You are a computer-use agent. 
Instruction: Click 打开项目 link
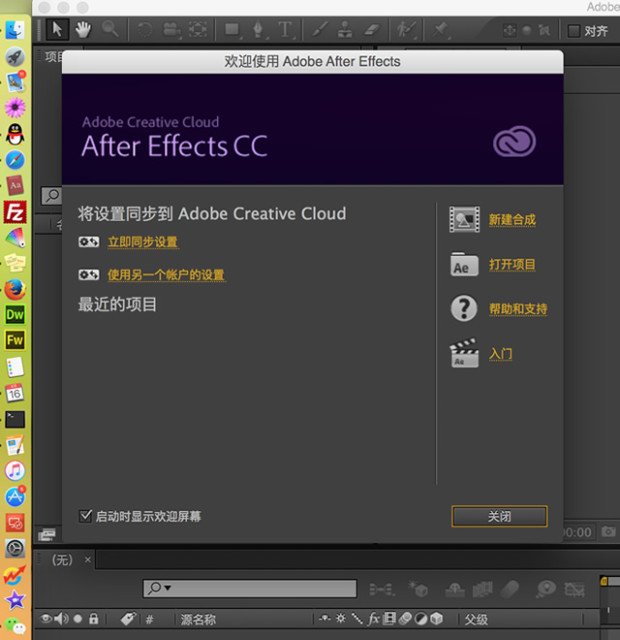pyautogui.click(x=512, y=264)
